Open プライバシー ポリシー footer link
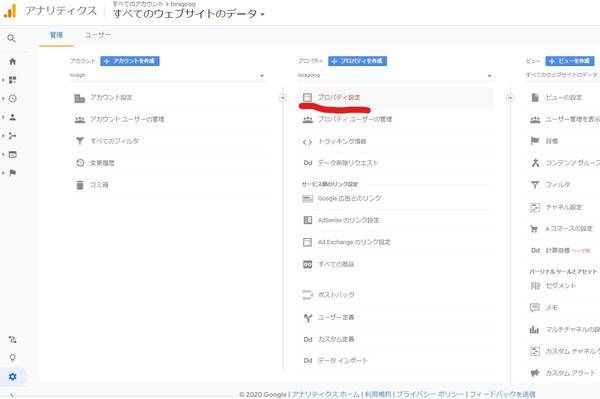Screen dimensions: 600x399 click(x=430, y=394)
